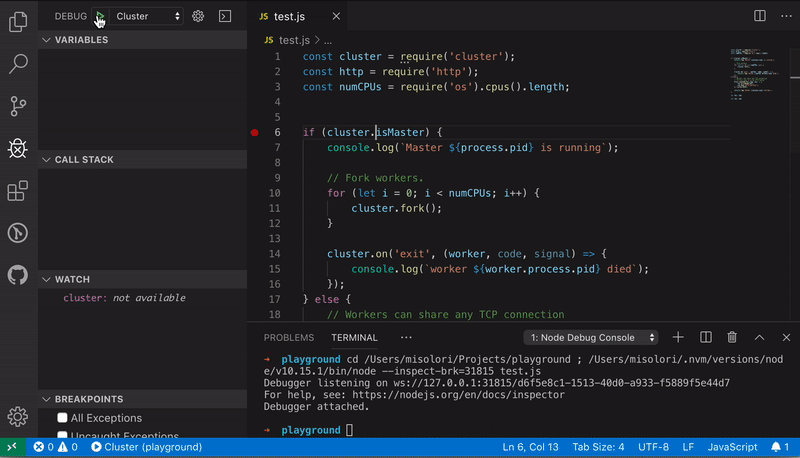The image size is (800, 458).
Task: Close the test.js tab
Action: [x=336, y=16]
